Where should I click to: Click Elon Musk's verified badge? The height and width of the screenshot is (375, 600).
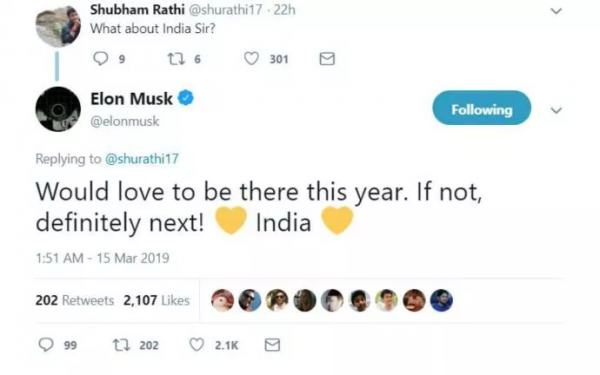pyautogui.click(x=186, y=99)
